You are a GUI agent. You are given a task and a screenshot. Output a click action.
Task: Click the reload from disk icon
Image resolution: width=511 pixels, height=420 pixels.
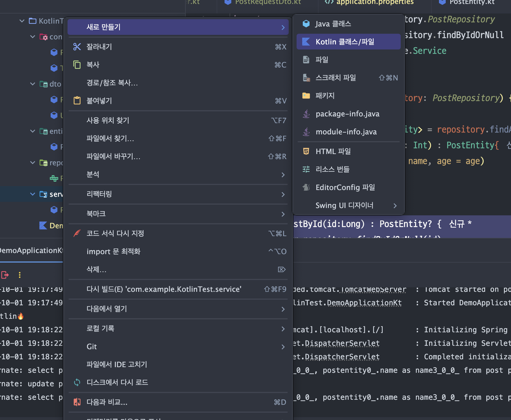[x=77, y=382]
